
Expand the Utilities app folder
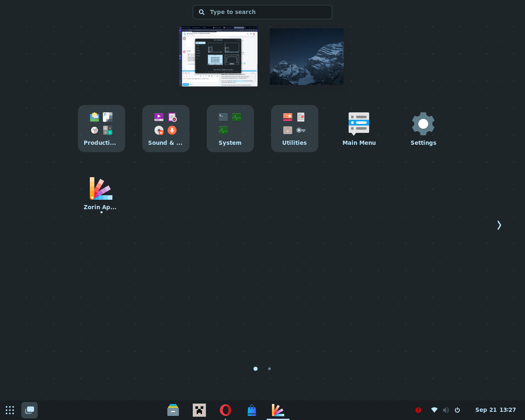coord(294,128)
